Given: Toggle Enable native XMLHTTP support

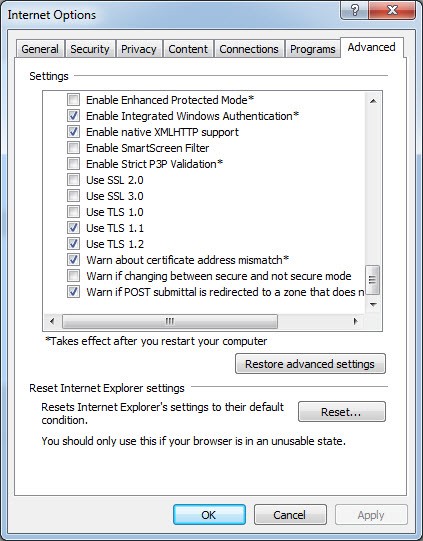Looking at the screenshot, I should (x=73, y=132).
